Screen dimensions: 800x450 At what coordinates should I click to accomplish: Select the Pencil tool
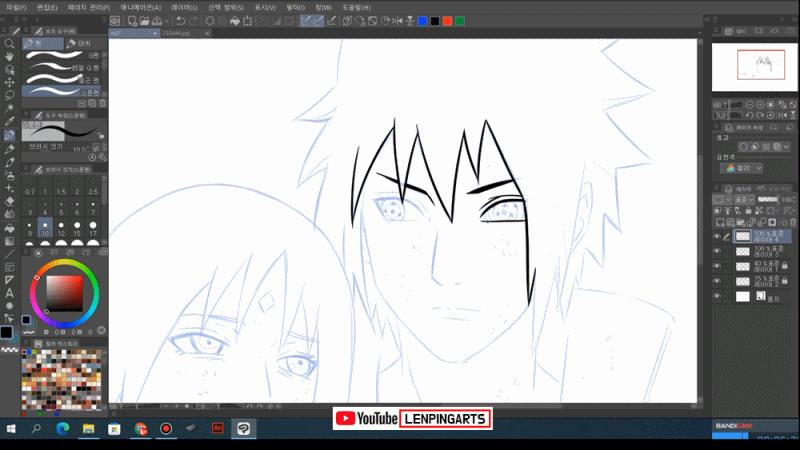pyautogui.click(x=9, y=149)
